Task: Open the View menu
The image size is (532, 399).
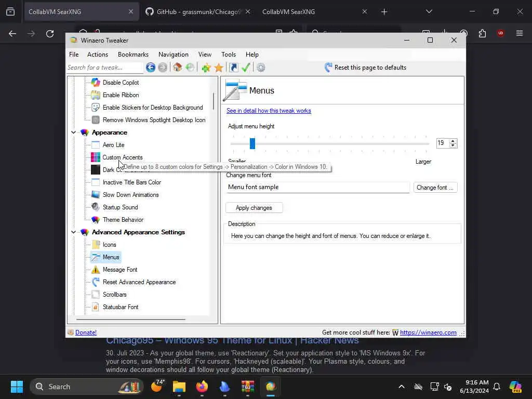Action: pyautogui.click(x=205, y=55)
